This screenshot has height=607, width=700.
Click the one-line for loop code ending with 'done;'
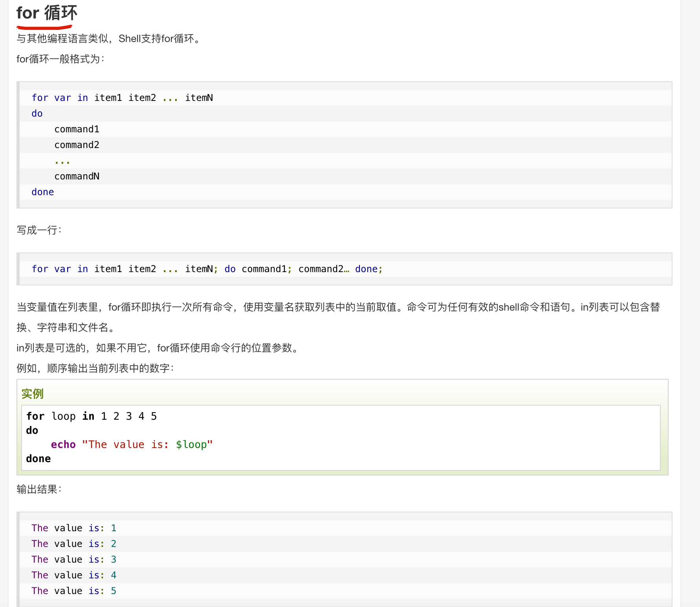(x=207, y=269)
